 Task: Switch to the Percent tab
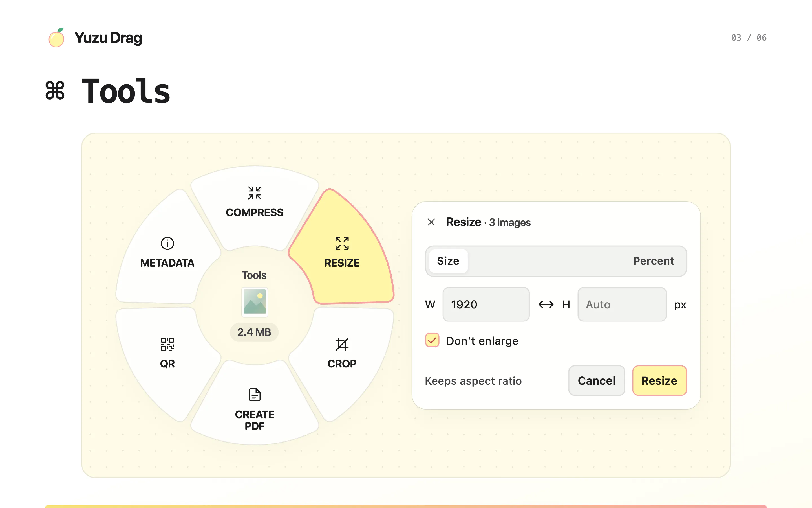pyautogui.click(x=653, y=261)
